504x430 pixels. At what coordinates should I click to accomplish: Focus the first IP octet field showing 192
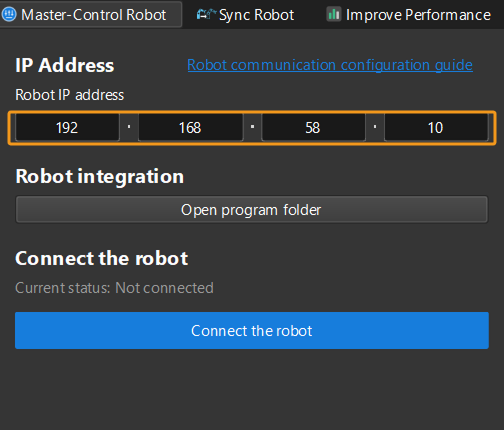(x=67, y=128)
